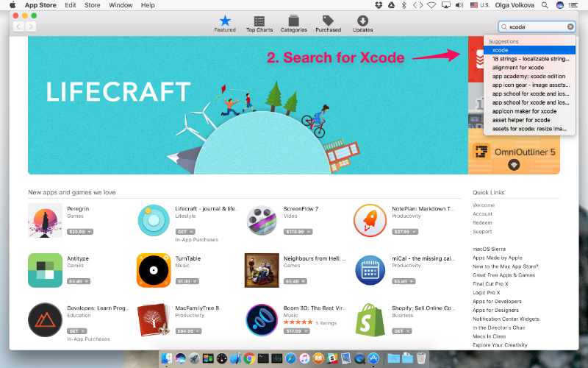Open the Boom 3D app icon
The height and width of the screenshot is (368, 588).
coord(262,320)
